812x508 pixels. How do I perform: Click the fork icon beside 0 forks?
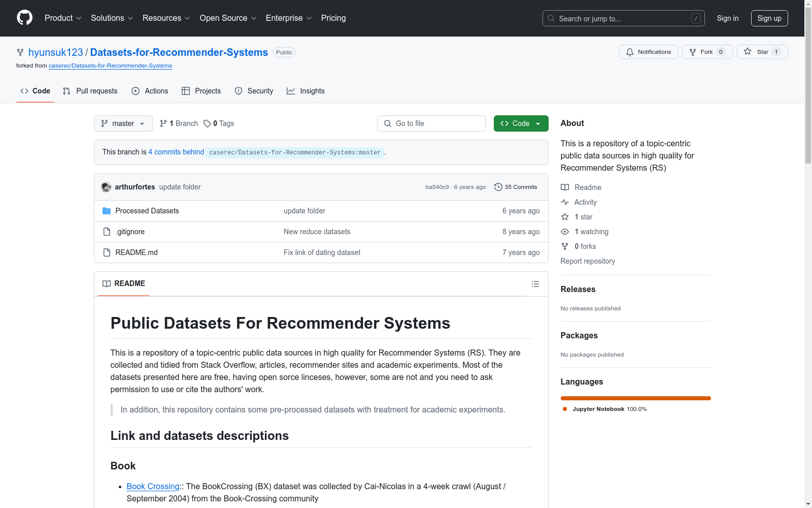tap(565, 246)
